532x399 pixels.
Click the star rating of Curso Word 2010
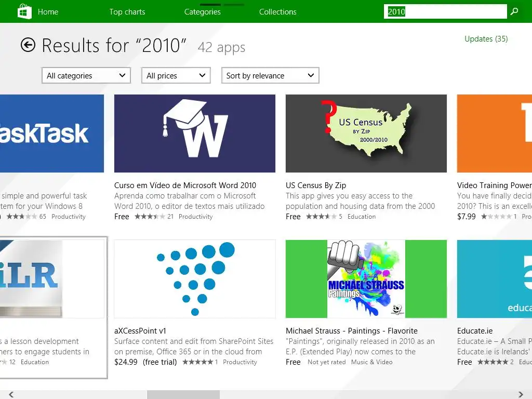point(150,217)
